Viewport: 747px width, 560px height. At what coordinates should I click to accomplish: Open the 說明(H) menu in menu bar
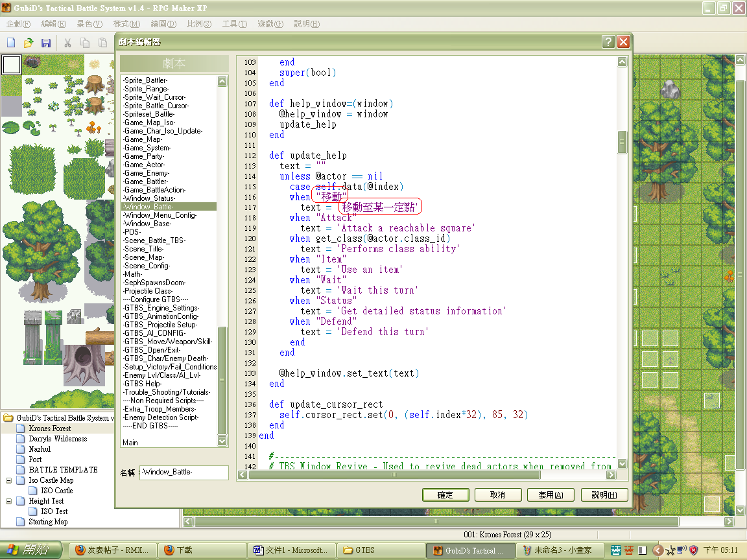tap(307, 24)
